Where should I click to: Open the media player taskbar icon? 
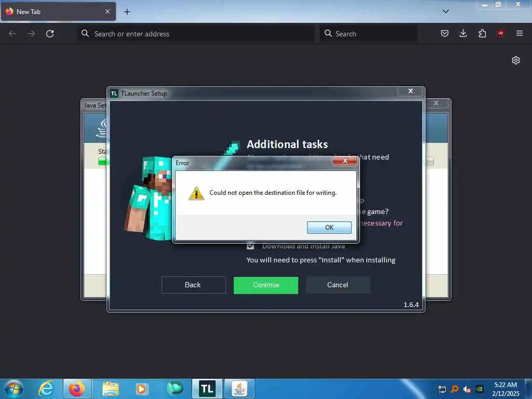(141, 389)
